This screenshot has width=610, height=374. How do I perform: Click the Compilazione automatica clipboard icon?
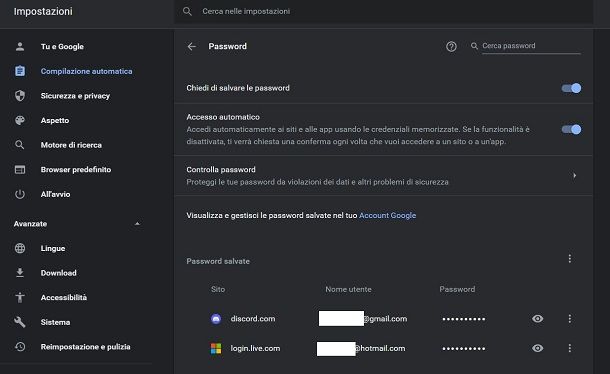coord(20,71)
